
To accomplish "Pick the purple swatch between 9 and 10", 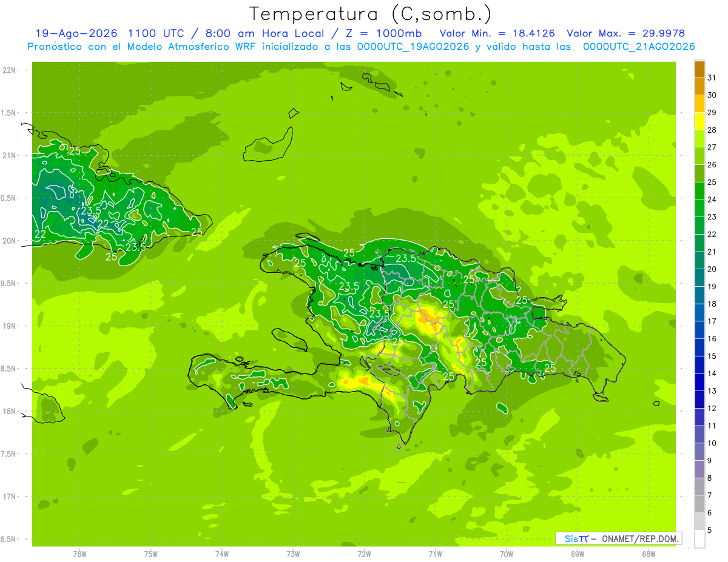I will (x=699, y=452).
